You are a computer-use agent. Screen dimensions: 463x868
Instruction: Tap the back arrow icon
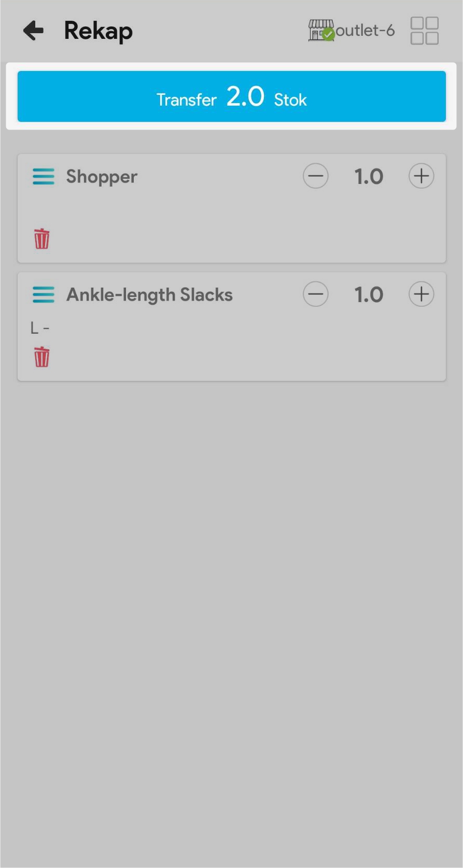pyautogui.click(x=34, y=31)
